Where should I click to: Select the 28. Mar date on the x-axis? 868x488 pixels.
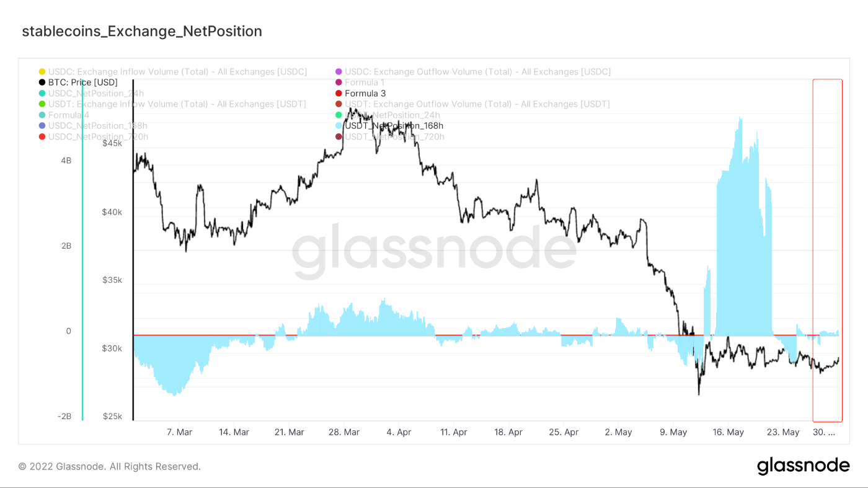(344, 432)
